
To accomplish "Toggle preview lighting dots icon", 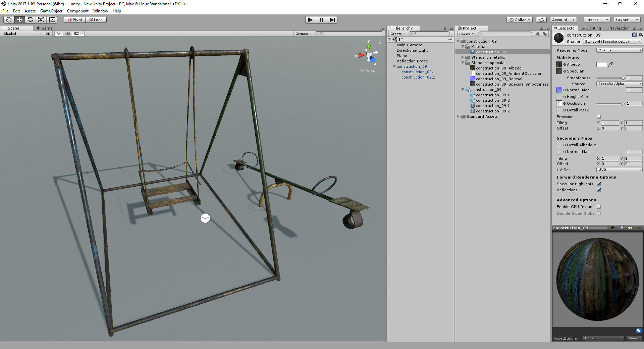I will tap(630, 228).
